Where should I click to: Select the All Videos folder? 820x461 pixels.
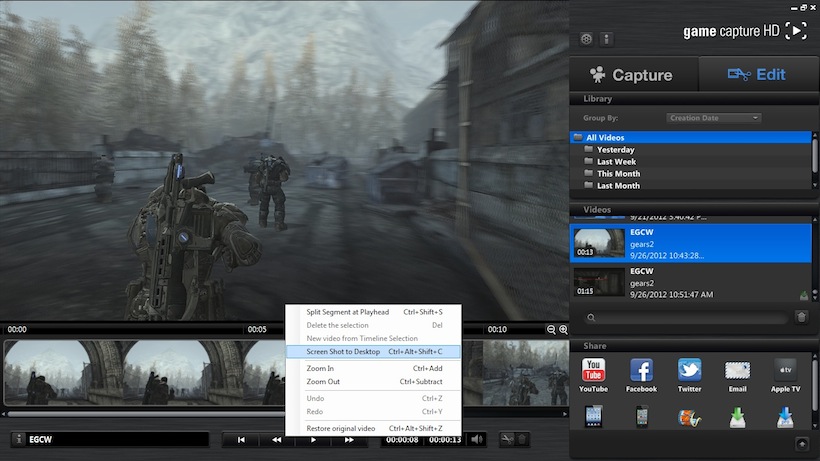click(690, 137)
